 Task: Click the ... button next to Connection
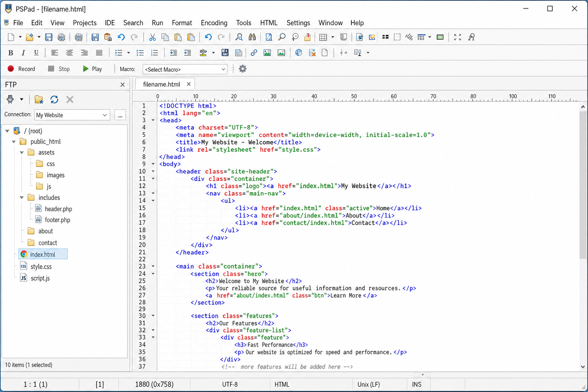click(120, 115)
